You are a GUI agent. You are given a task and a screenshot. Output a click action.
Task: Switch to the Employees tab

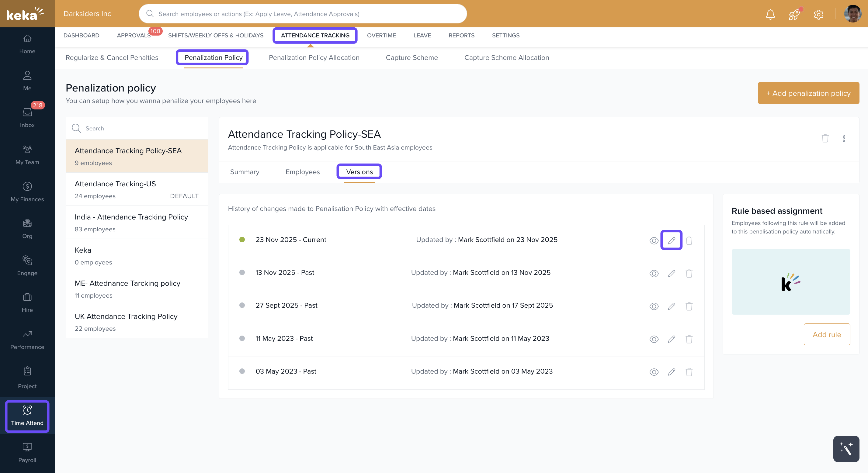[x=302, y=172]
